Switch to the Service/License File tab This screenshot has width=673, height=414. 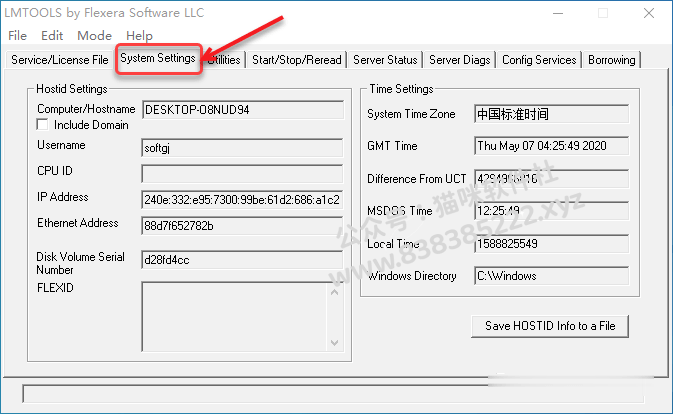pyautogui.click(x=60, y=60)
